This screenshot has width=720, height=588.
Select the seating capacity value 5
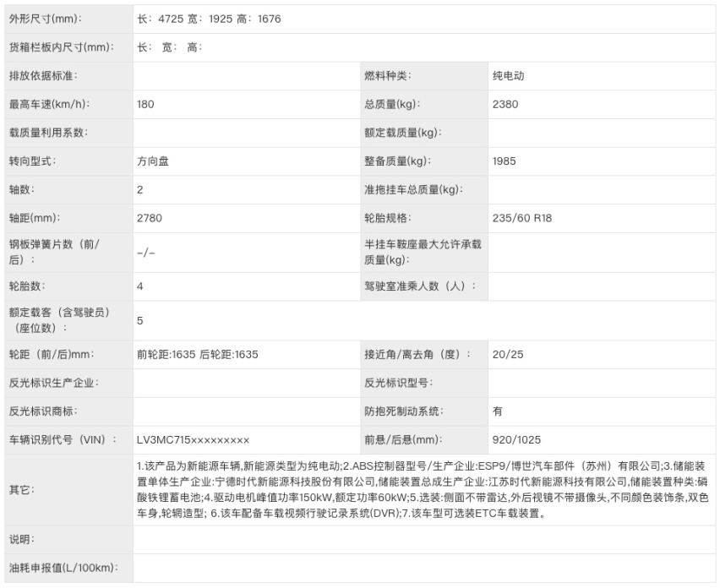(x=140, y=320)
